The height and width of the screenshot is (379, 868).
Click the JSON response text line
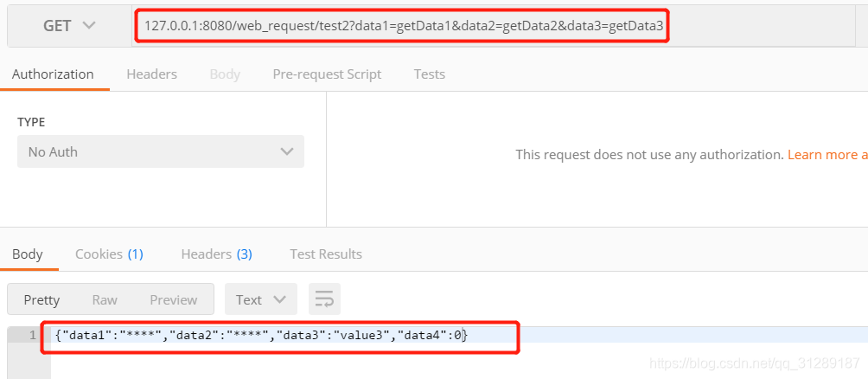click(261, 335)
